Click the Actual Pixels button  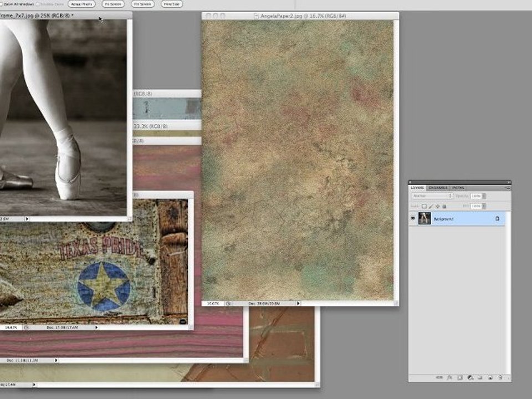click(x=82, y=4)
